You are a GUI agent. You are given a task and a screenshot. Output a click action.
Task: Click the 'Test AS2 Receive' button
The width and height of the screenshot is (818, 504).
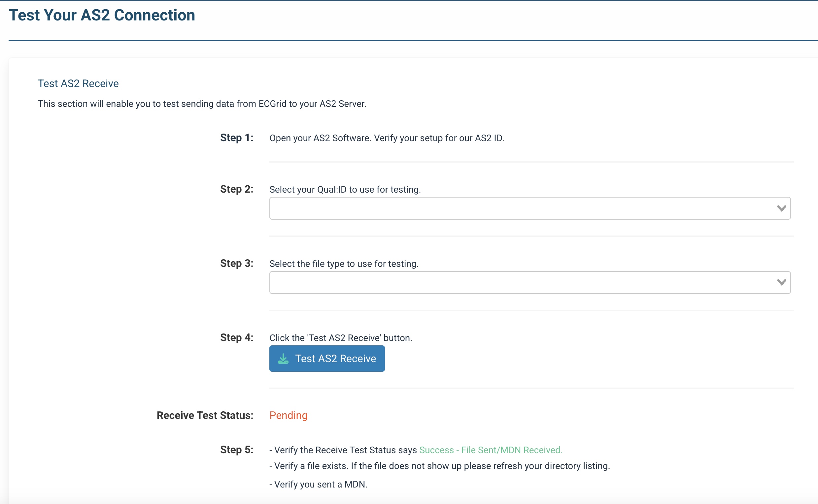[x=327, y=358]
